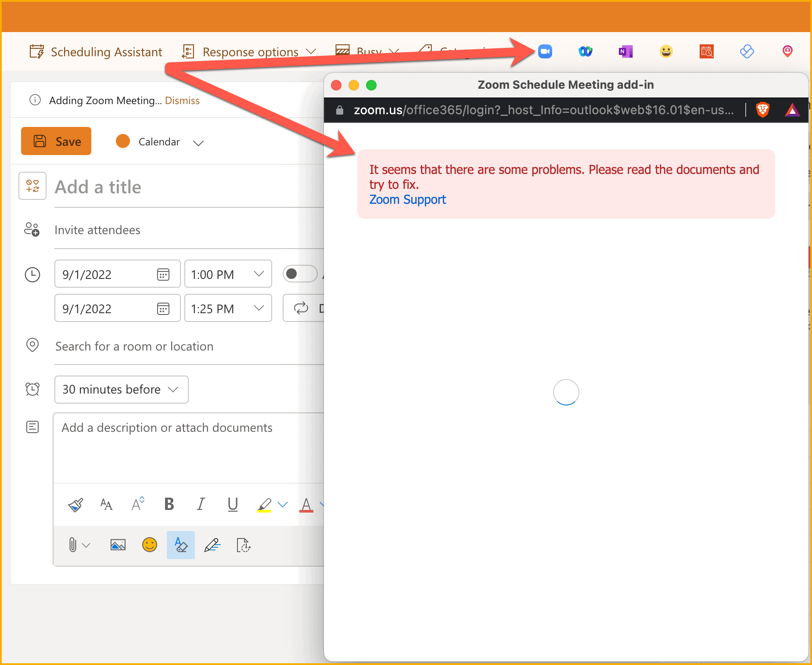Image resolution: width=812 pixels, height=665 pixels.
Task: Dismiss the Adding Zoom Meeting notification
Action: 182,101
